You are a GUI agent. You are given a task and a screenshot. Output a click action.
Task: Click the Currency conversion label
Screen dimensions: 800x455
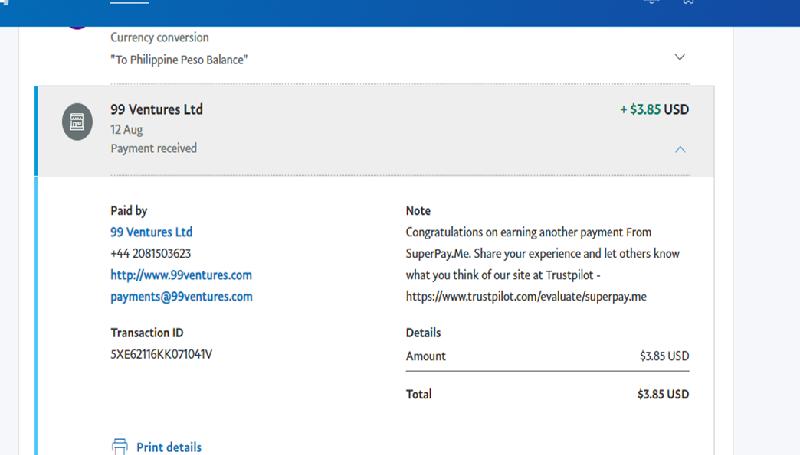coord(160,37)
